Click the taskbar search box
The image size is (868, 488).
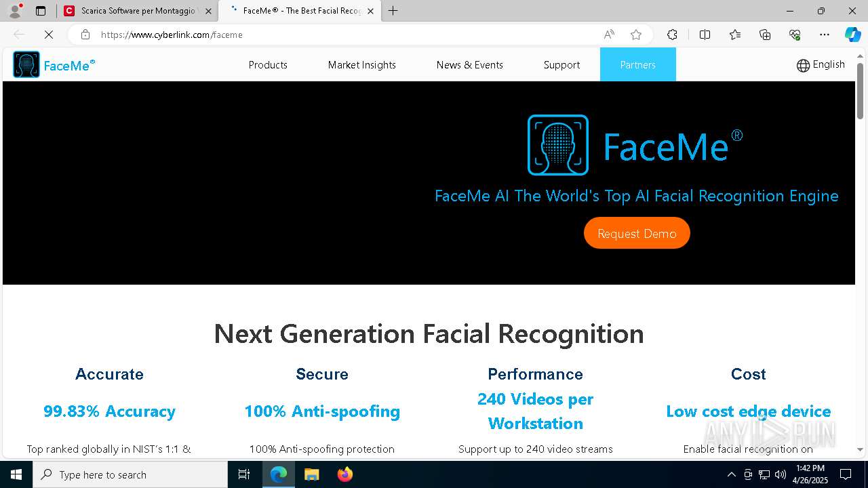(130, 474)
